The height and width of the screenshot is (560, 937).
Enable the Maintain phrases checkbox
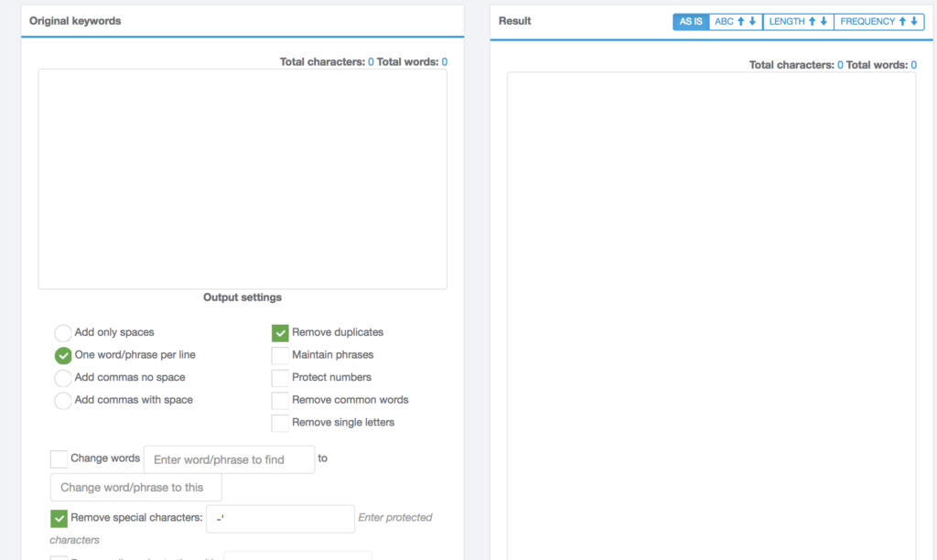[x=280, y=356]
